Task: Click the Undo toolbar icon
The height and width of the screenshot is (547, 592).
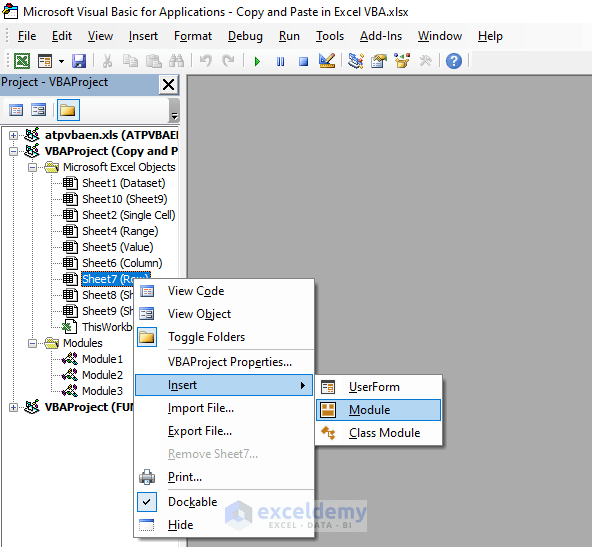Action: tap(206, 61)
